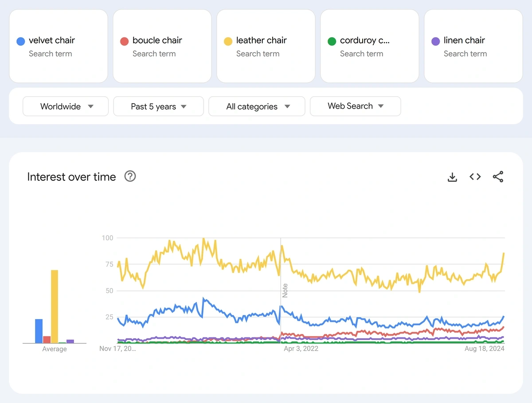The width and height of the screenshot is (532, 403).
Task: Click the download CSV icon
Action: 452,177
